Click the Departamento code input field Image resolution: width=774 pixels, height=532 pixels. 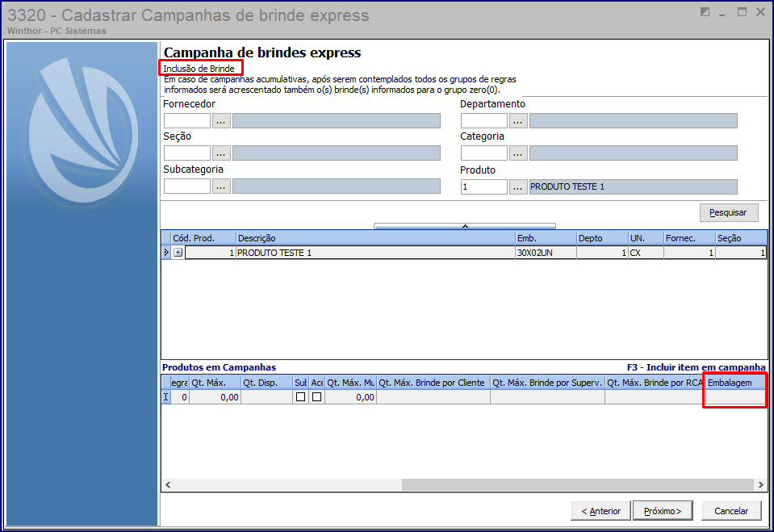(483, 120)
